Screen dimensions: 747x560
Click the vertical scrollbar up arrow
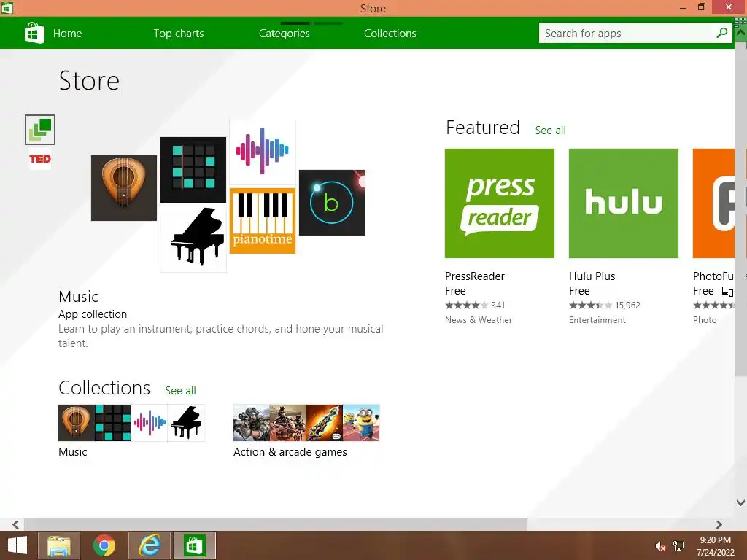741,34
